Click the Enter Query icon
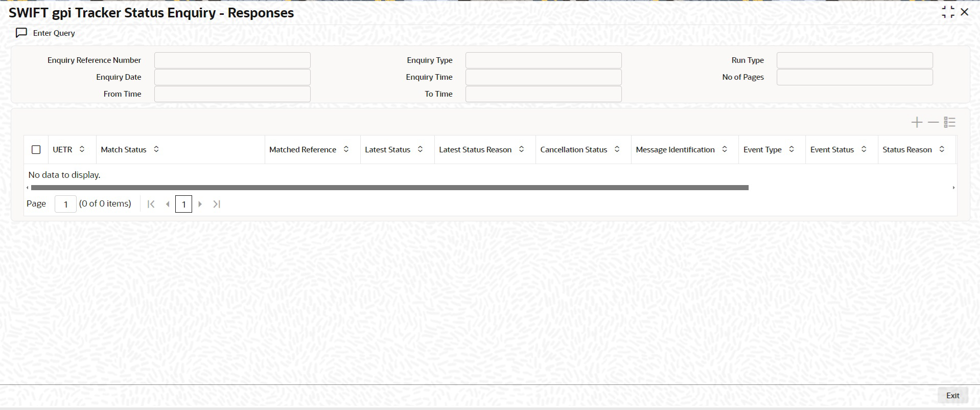The width and height of the screenshot is (980, 410). point(21,33)
